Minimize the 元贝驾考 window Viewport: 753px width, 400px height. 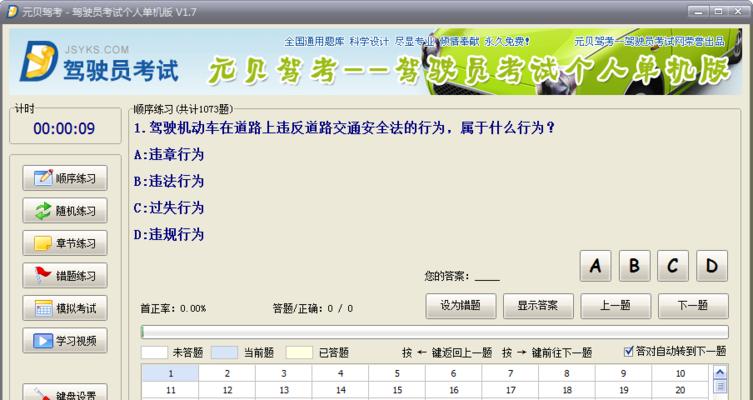[x=699, y=11]
